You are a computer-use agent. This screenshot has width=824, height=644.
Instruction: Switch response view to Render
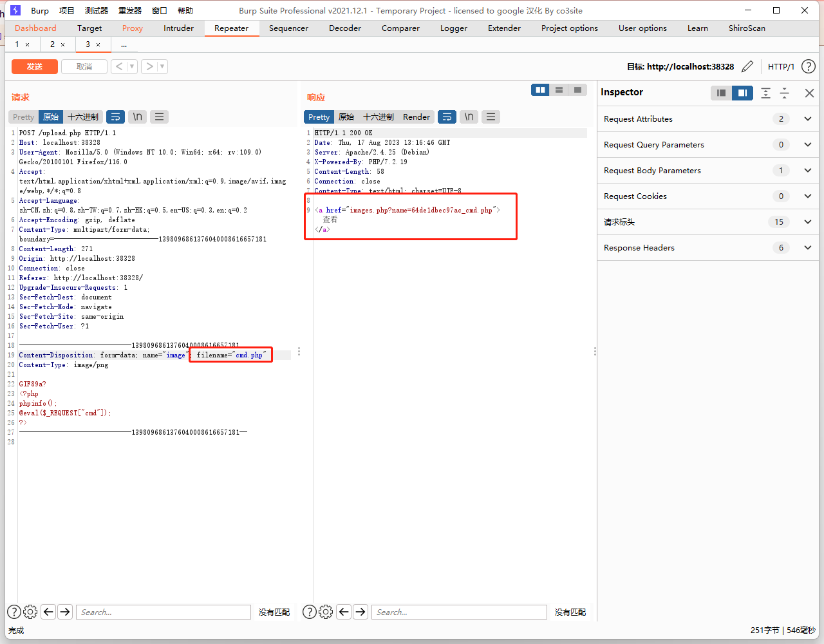(417, 117)
